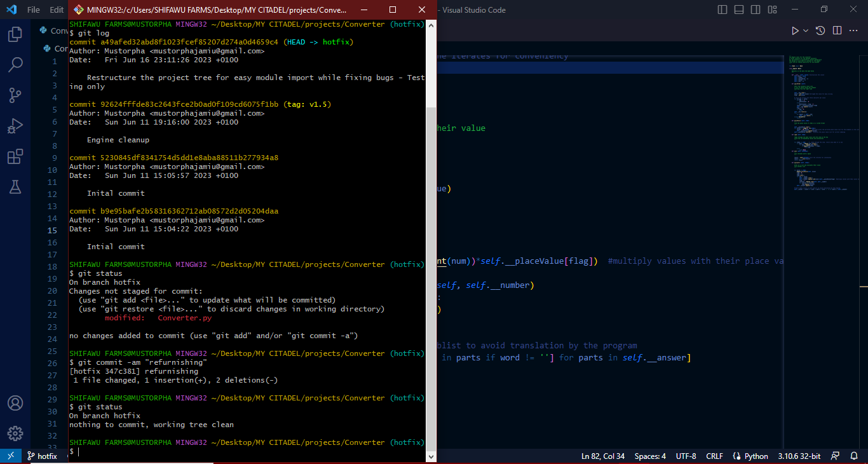Screen dimensions: 868x464
Task: Open the Testing flask icon view
Action: click(x=15, y=187)
